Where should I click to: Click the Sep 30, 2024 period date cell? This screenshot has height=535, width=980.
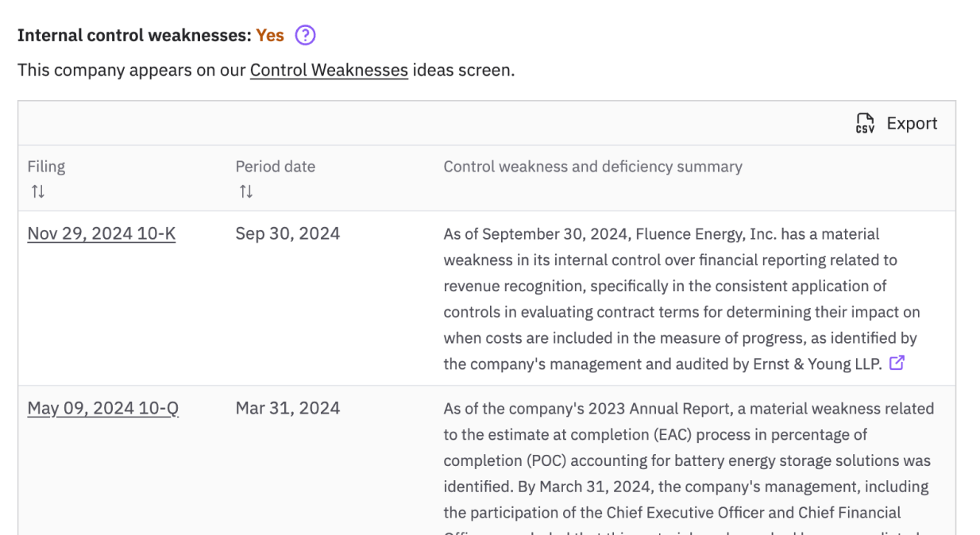click(x=287, y=233)
